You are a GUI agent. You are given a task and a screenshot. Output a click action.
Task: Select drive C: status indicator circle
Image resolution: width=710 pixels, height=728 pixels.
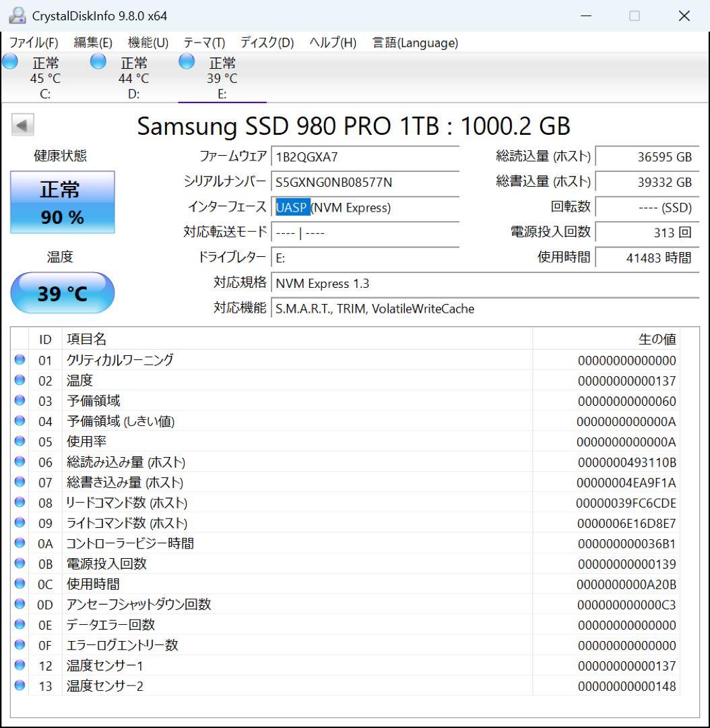pyautogui.click(x=10, y=61)
